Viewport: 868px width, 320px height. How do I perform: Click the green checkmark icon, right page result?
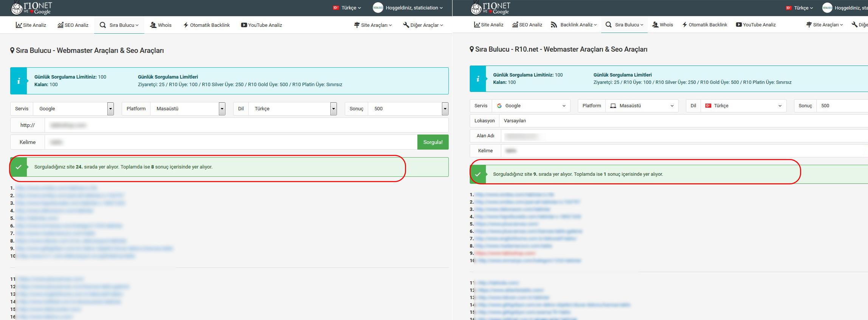pyautogui.click(x=478, y=174)
